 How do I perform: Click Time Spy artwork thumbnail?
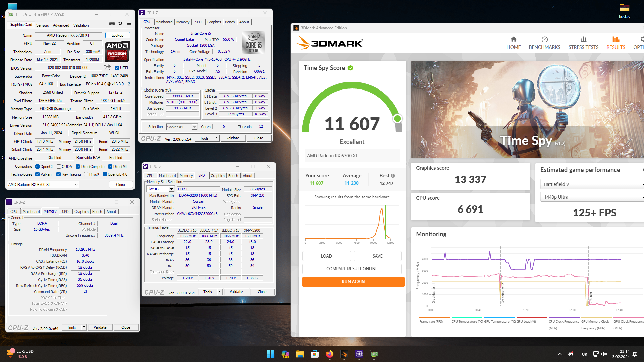click(x=527, y=109)
